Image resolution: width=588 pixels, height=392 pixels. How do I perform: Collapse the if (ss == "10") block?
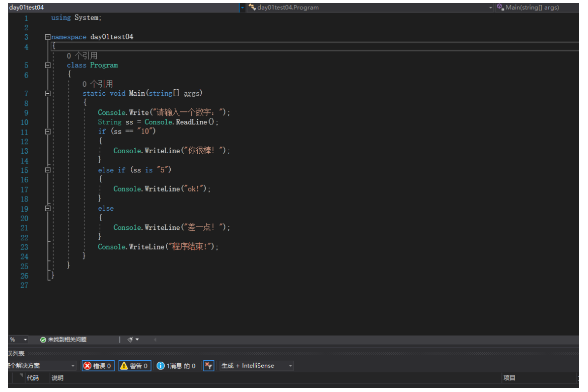(x=48, y=132)
